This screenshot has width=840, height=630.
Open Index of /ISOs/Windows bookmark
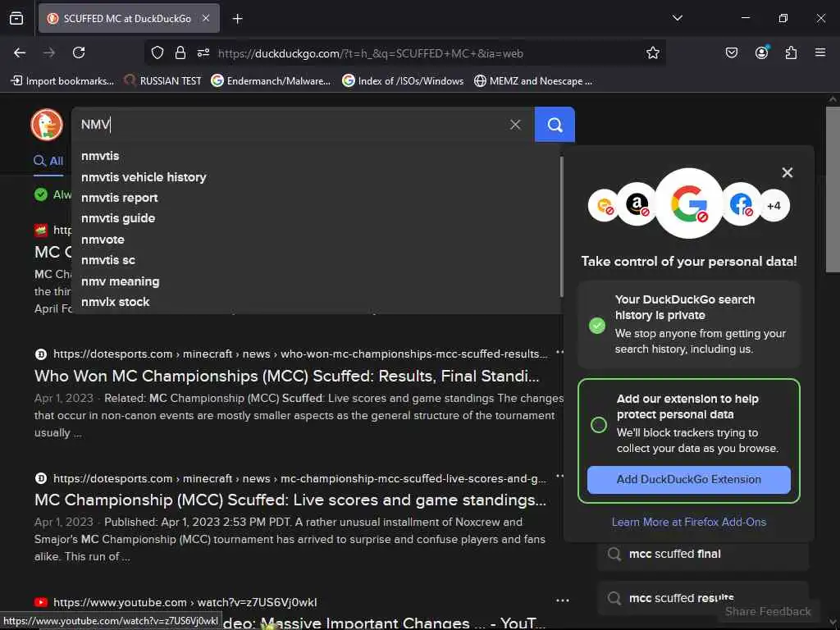click(403, 81)
